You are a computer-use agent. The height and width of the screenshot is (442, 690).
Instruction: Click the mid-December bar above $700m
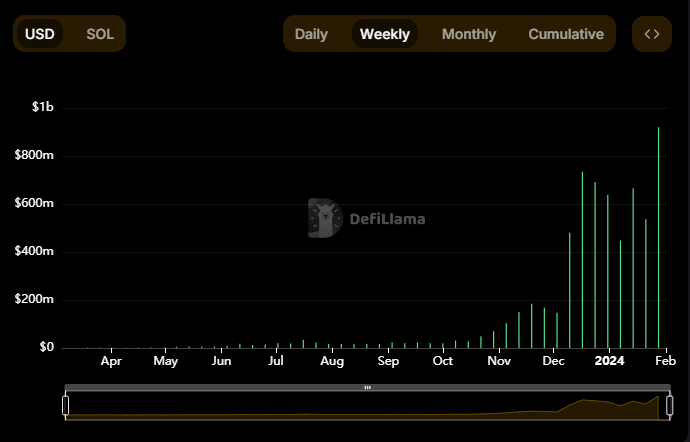click(x=582, y=260)
